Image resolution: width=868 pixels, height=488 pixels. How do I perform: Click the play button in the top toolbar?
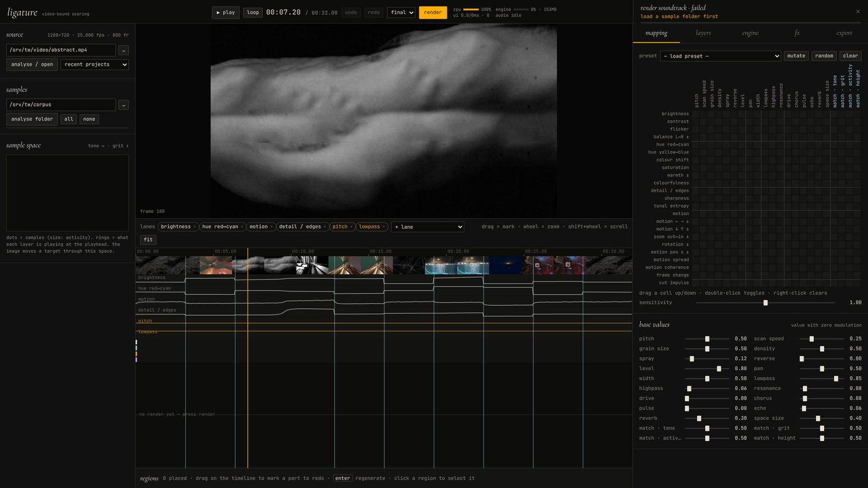tap(225, 12)
